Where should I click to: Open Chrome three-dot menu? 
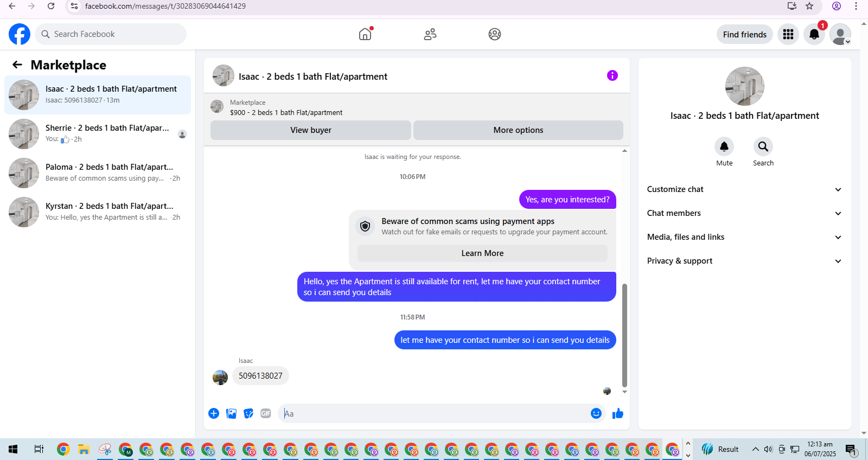856,6
